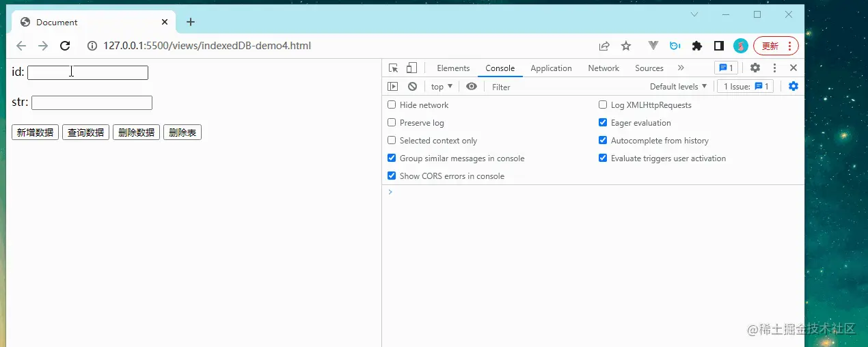Image resolution: width=868 pixels, height=347 pixels.
Task: Open the Default levels dropdown
Action: tap(678, 87)
